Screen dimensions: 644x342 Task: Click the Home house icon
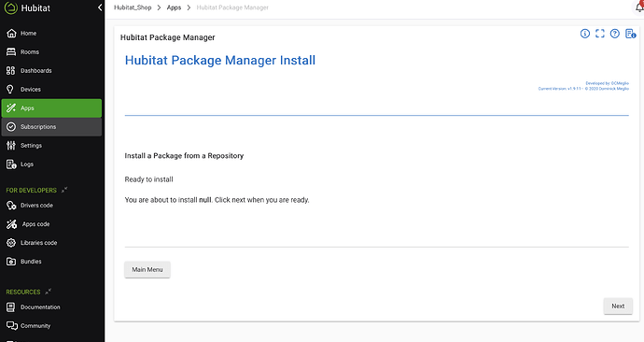[x=11, y=34]
